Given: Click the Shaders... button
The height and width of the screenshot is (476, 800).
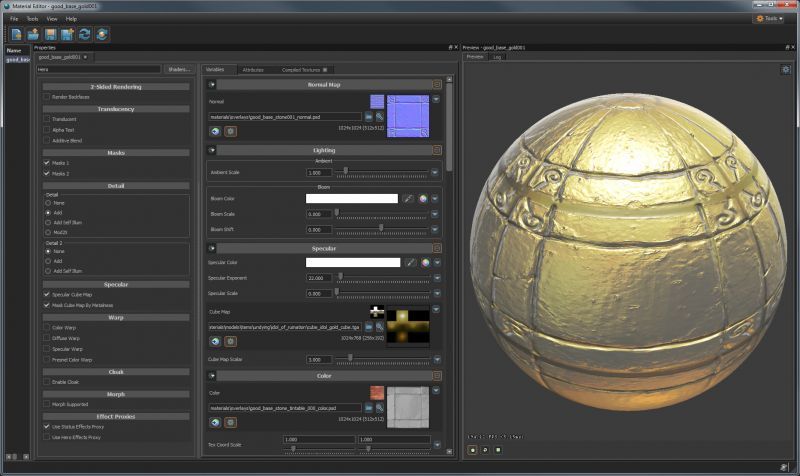Looking at the screenshot, I should click(179, 70).
